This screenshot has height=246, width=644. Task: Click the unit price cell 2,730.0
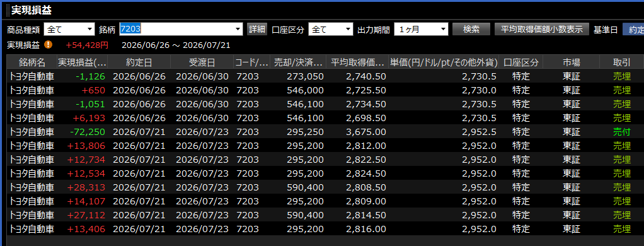[479, 90]
